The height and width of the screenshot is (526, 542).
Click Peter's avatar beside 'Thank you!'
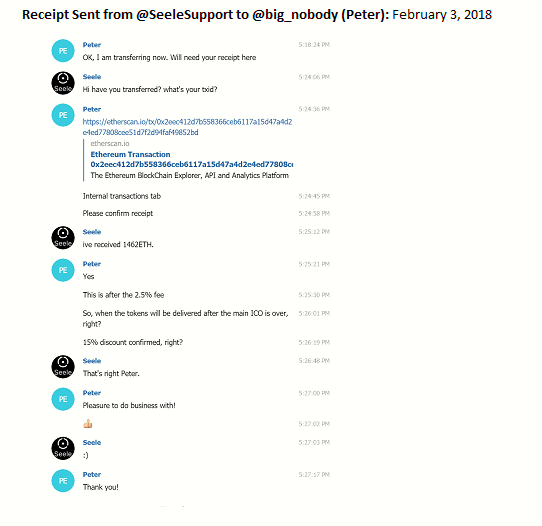pyautogui.click(x=63, y=480)
